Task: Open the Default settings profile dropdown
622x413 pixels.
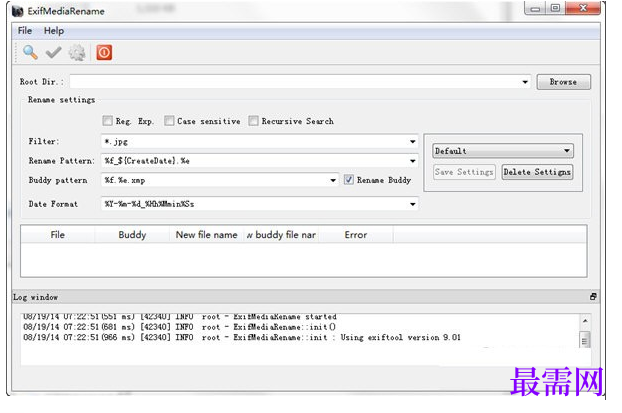Action: (x=503, y=151)
